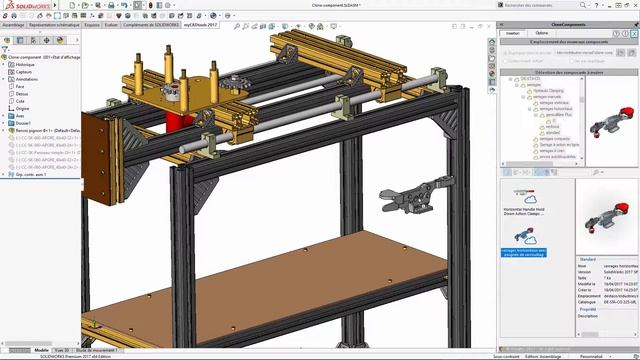Screen dimensions: 640x360
Task: Expand the Axes folder node
Action: click(x=4, y=116)
